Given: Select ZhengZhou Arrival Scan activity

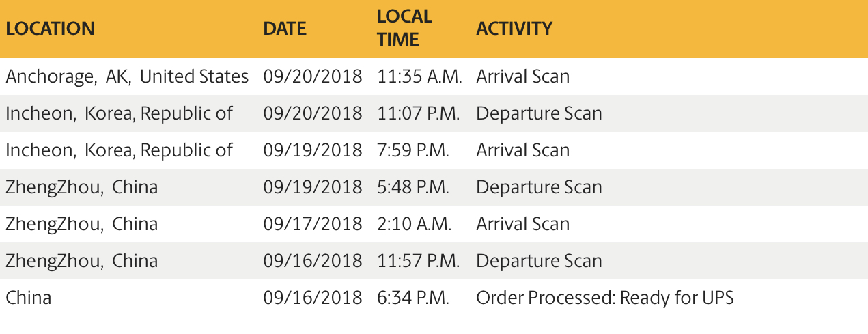Looking at the screenshot, I should pyautogui.click(x=523, y=224).
